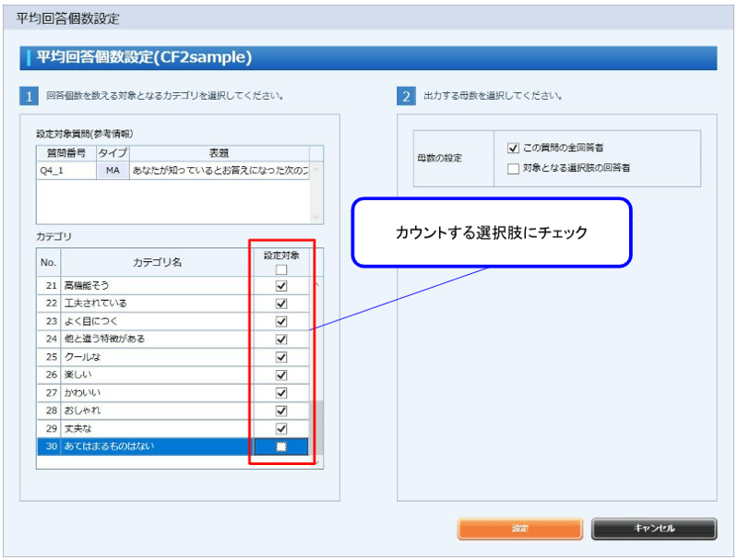Uncheck the 工夫されている checkbox
The height and width of the screenshot is (560, 738).
pyautogui.click(x=281, y=303)
